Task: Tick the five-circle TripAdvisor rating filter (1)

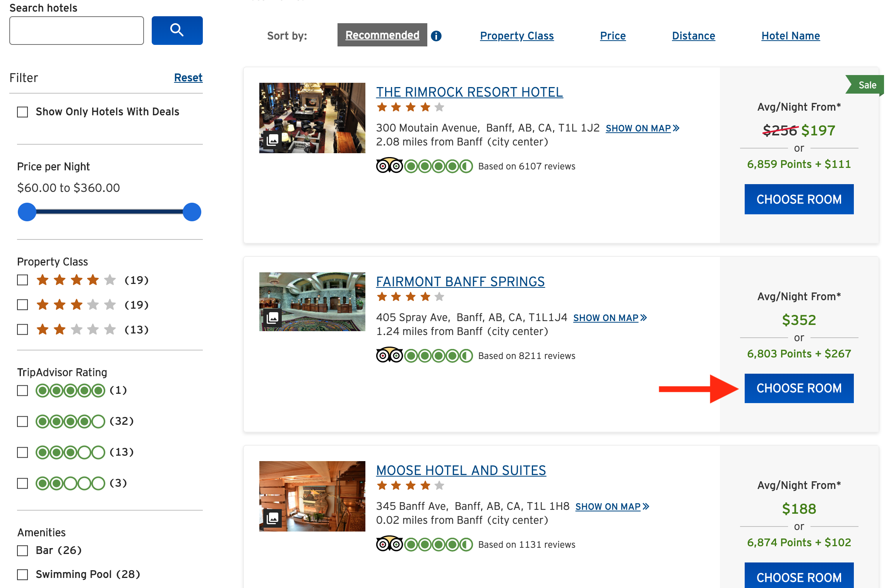Action: pos(22,391)
